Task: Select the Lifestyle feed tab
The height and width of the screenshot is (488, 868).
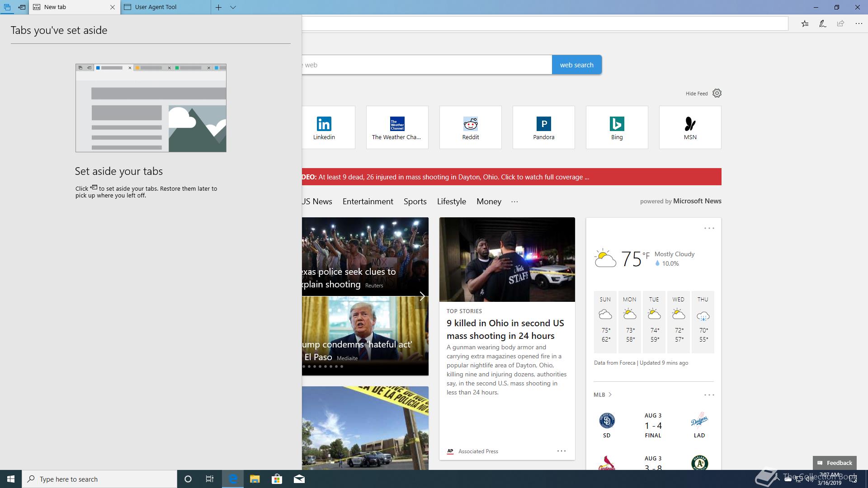Action: [452, 202]
